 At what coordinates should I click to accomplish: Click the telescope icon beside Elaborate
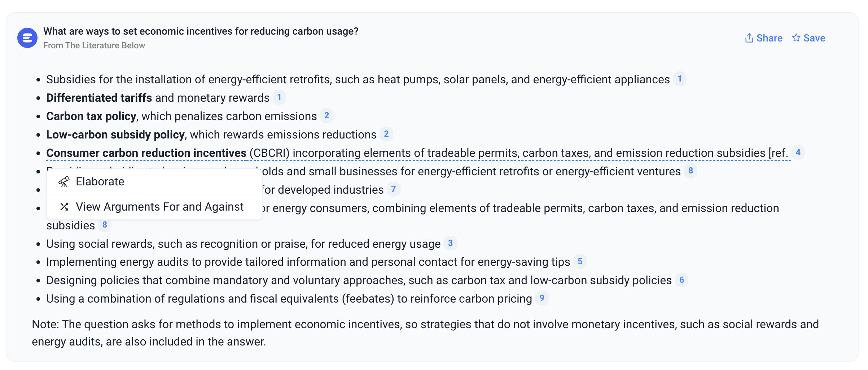tap(64, 182)
